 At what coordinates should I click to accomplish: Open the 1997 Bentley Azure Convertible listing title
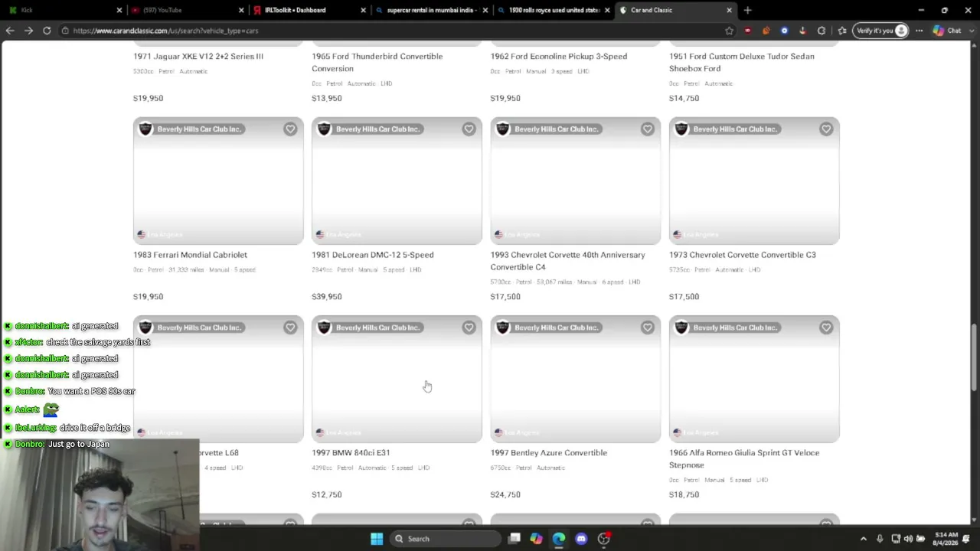549,453
